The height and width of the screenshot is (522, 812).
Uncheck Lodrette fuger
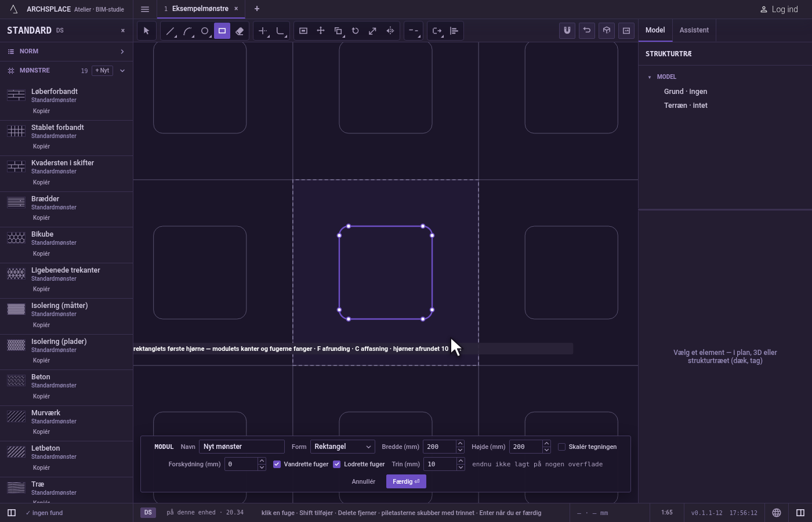[x=337, y=464]
